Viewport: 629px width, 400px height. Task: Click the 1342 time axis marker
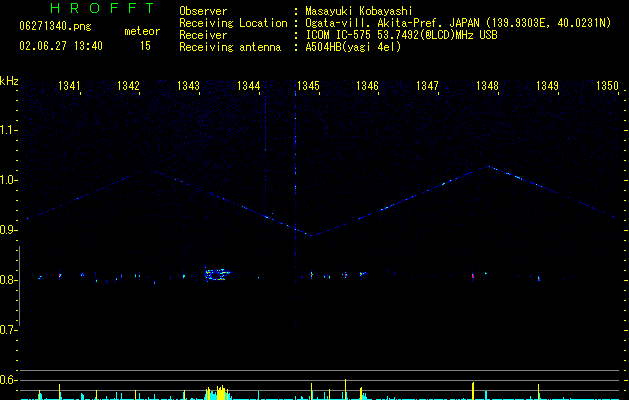128,86
